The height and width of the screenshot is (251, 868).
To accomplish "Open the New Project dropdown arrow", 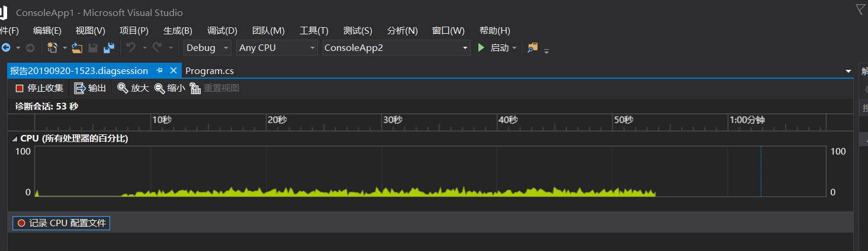I will [65, 47].
